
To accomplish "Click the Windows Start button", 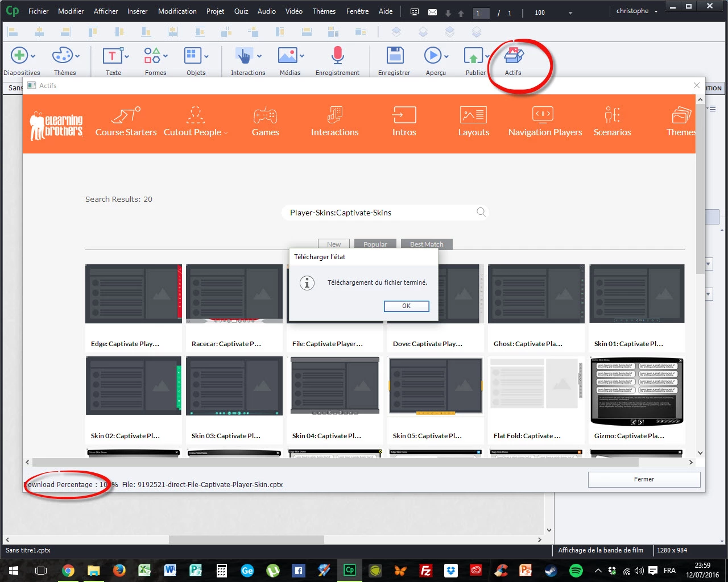I will pos(14,571).
